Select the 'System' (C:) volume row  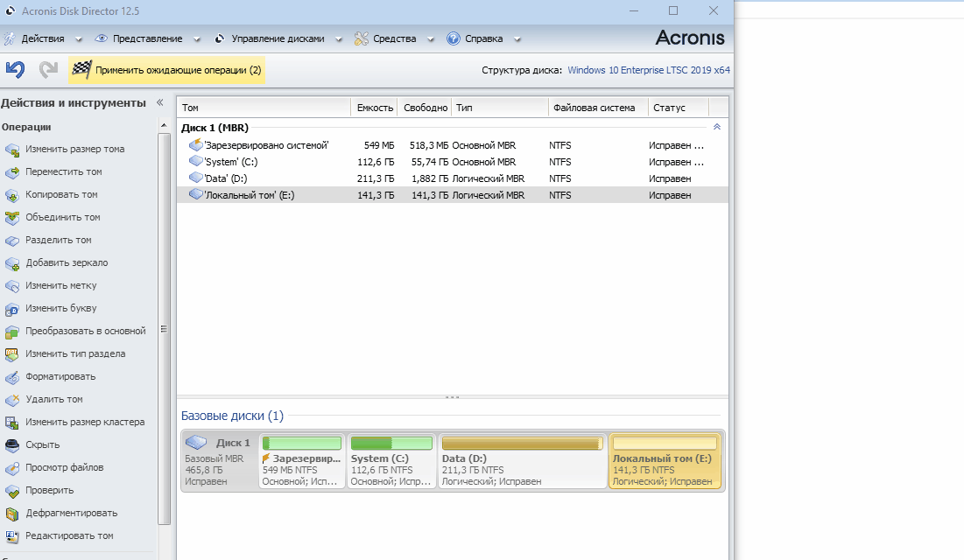(453, 162)
